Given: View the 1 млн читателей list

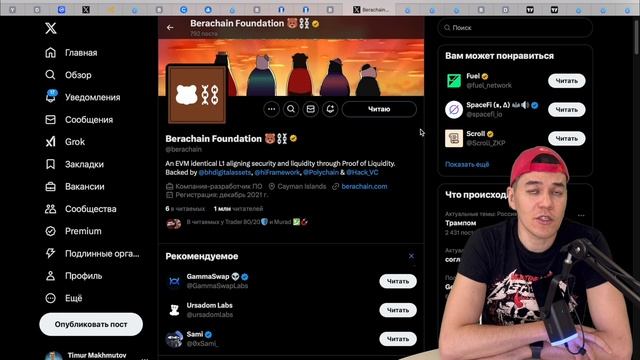Looking at the screenshot, I should [238, 209].
